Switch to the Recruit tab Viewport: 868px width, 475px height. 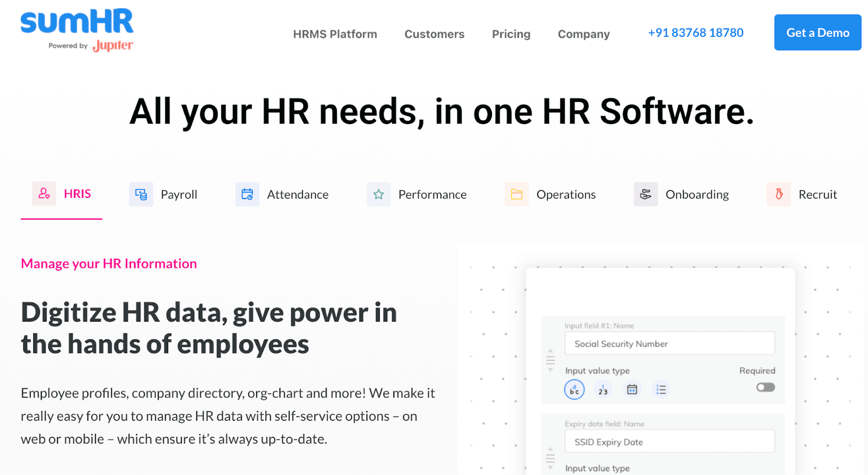click(802, 194)
